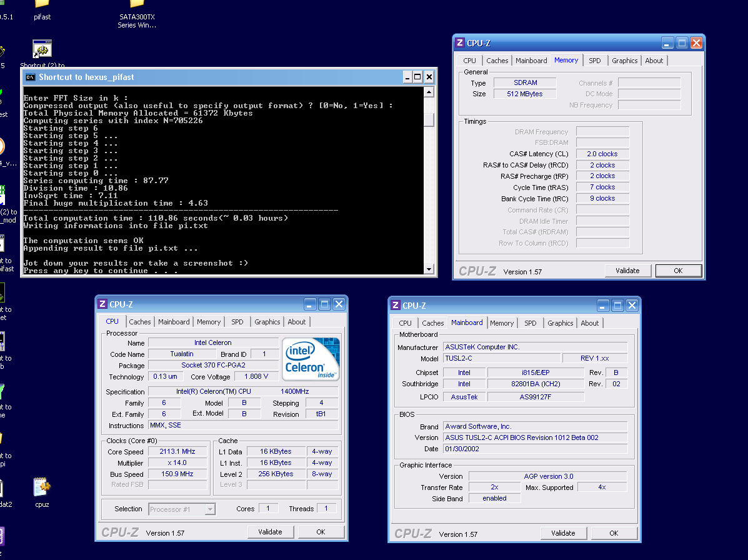
Task: Click the CPU-Z Mainboard window title icon
Action: point(396,305)
